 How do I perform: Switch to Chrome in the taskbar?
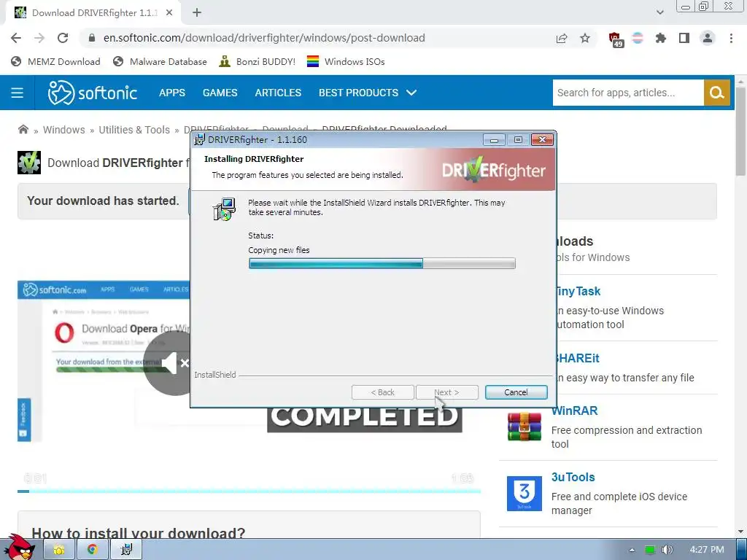93,550
